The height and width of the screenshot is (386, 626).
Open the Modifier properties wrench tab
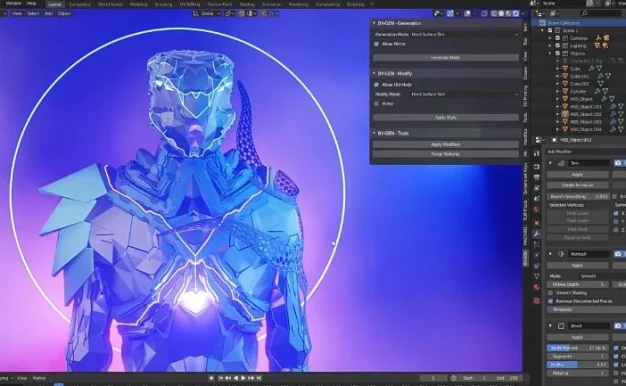tap(537, 234)
